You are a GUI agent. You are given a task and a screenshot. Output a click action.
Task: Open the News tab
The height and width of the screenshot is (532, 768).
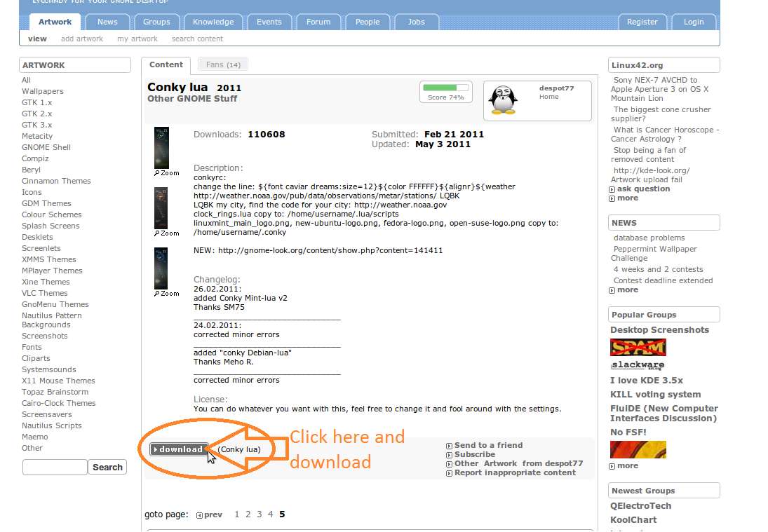pos(107,22)
